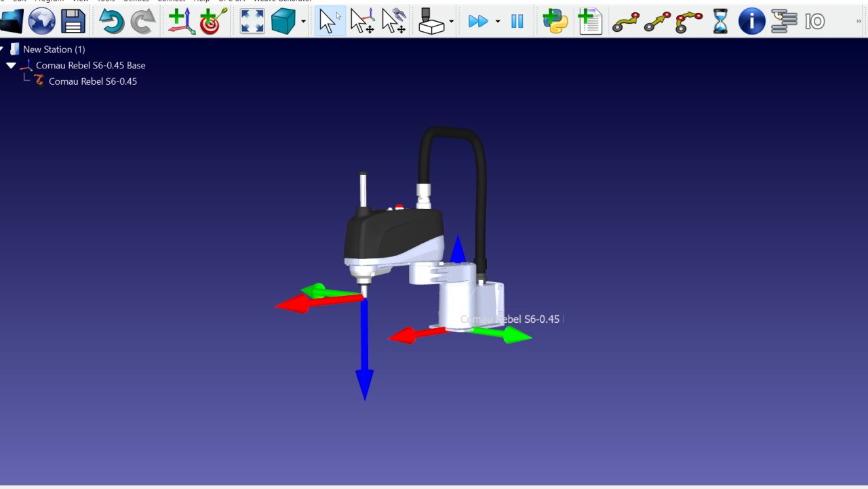The image size is (868, 489).
Task: Toggle the Pause simulation button
Action: (517, 21)
